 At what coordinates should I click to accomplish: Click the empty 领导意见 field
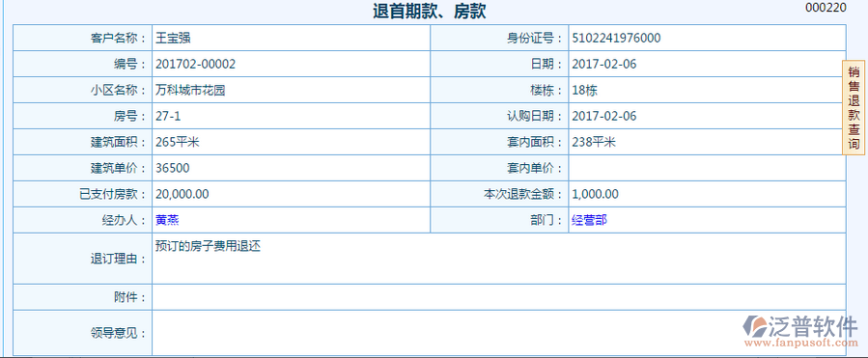tap(499, 333)
